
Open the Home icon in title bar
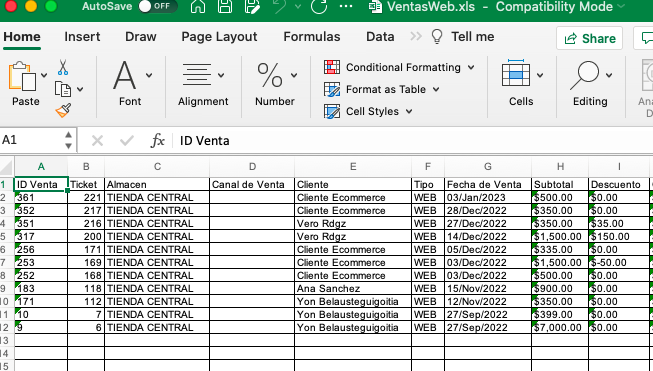point(198,6)
